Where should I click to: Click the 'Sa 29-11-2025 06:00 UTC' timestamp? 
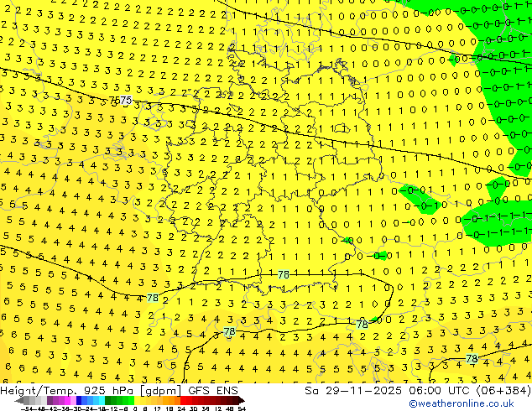point(389,391)
